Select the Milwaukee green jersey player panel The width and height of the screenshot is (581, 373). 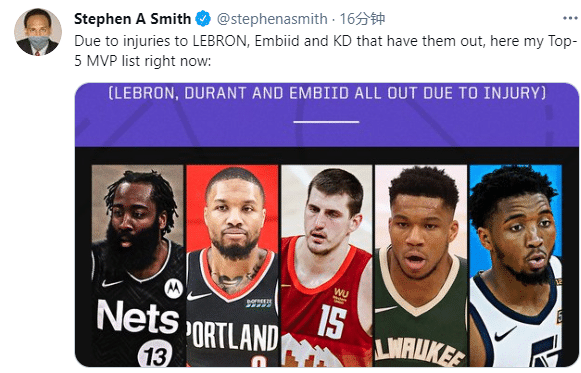click(421, 266)
